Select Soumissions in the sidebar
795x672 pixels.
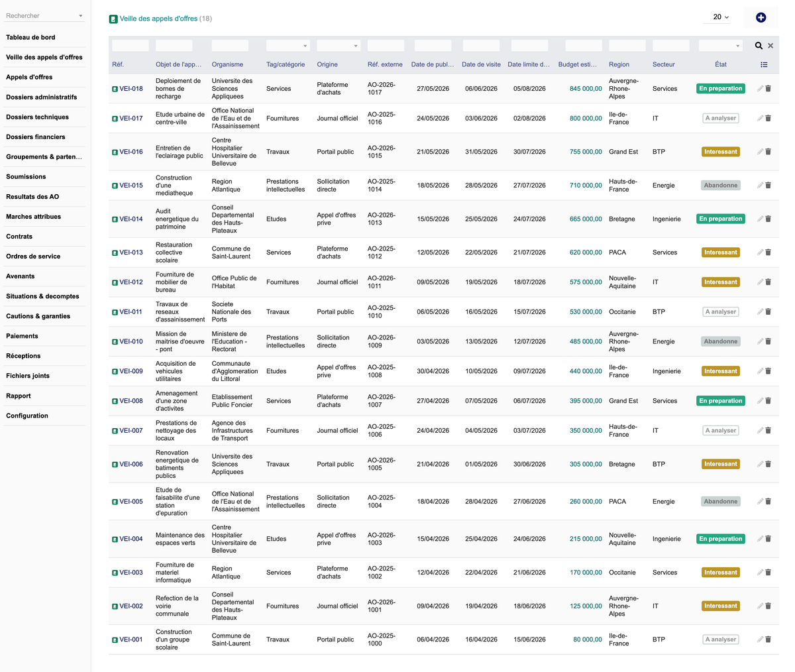click(x=26, y=176)
